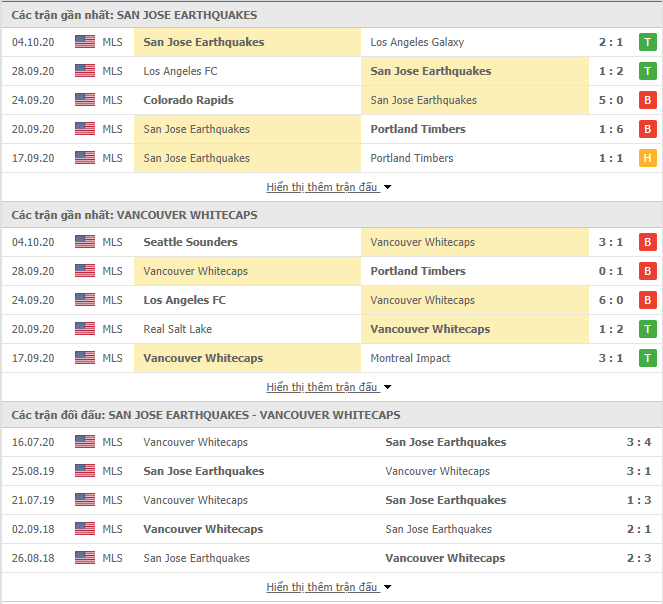
Task: Click the 3:4 score of the 16.07.20 match
Action: [638, 442]
